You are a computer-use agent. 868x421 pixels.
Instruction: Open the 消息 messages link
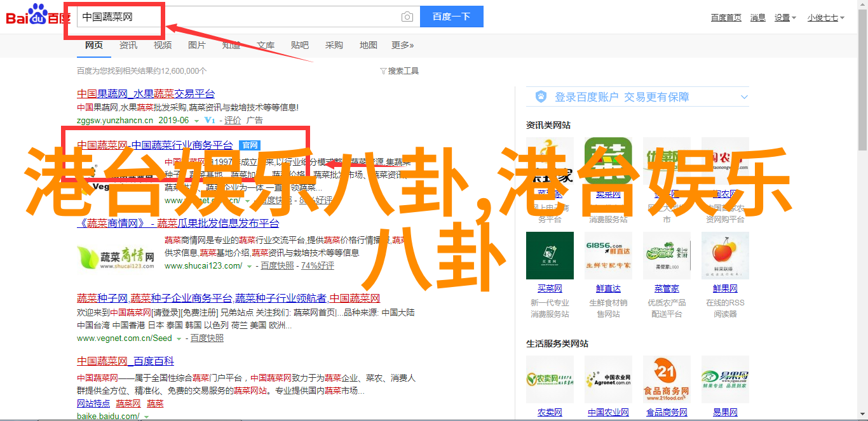(x=758, y=18)
